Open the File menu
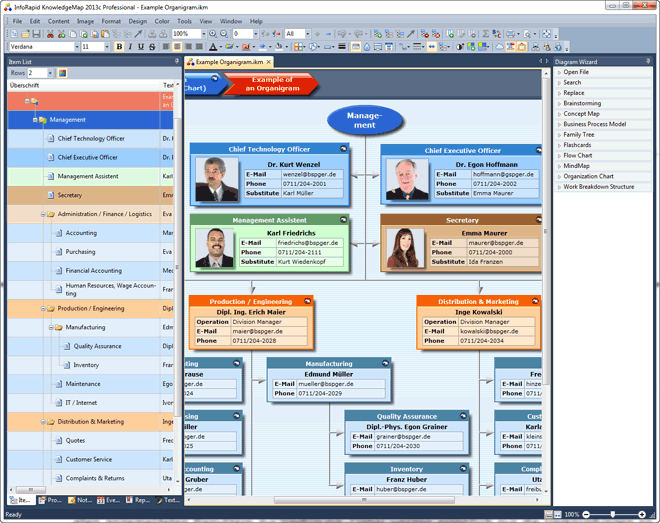660x523 pixels. pyautogui.click(x=17, y=21)
